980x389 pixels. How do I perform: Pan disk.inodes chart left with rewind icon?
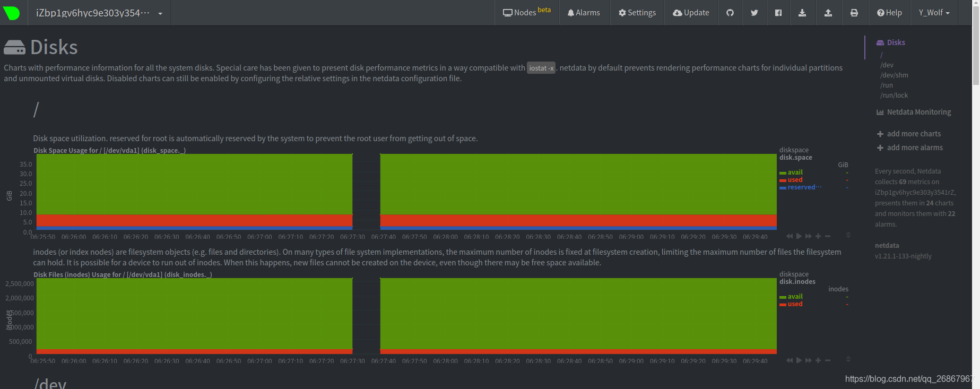(790, 360)
